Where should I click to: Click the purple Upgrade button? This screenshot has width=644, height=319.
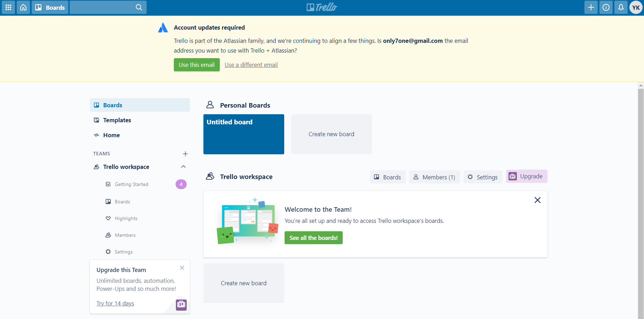coord(527,176)
